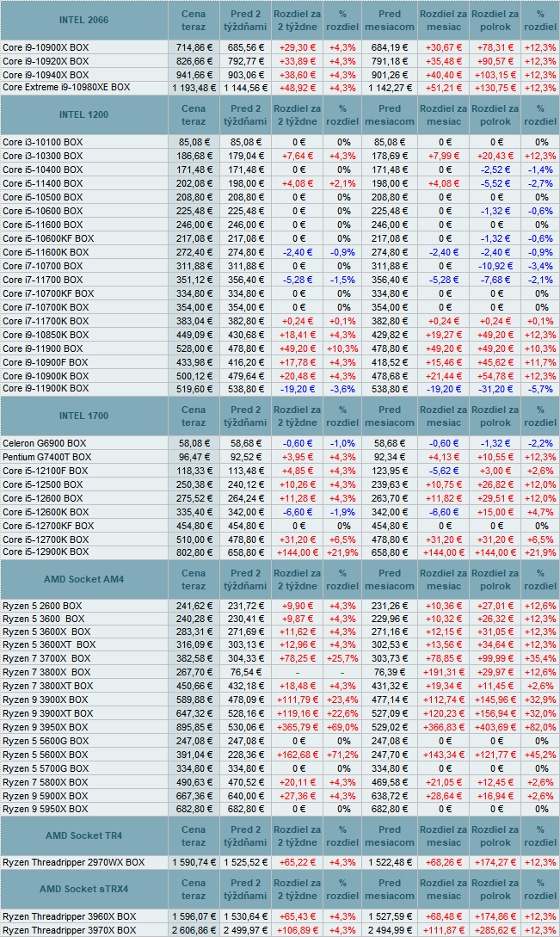560x937 pixels.
Task: Click Core i9-11900 BOX row name
Action: 42,348
